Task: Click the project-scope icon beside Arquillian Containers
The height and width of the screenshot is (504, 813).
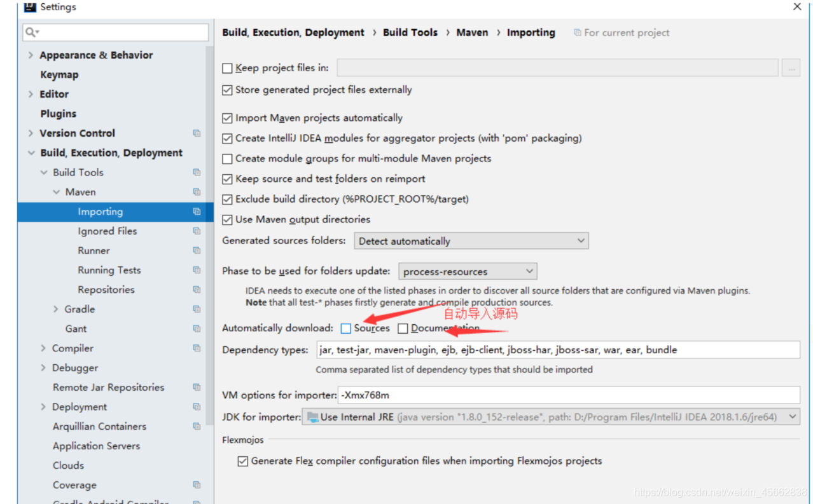Action: point(197,426)
